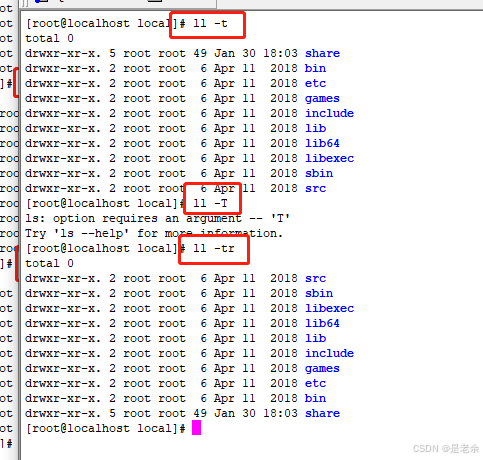Screen dimensions: 483x460
Task: Click 'sbin' directory in the ll -tr output
Action: (319, 293)
